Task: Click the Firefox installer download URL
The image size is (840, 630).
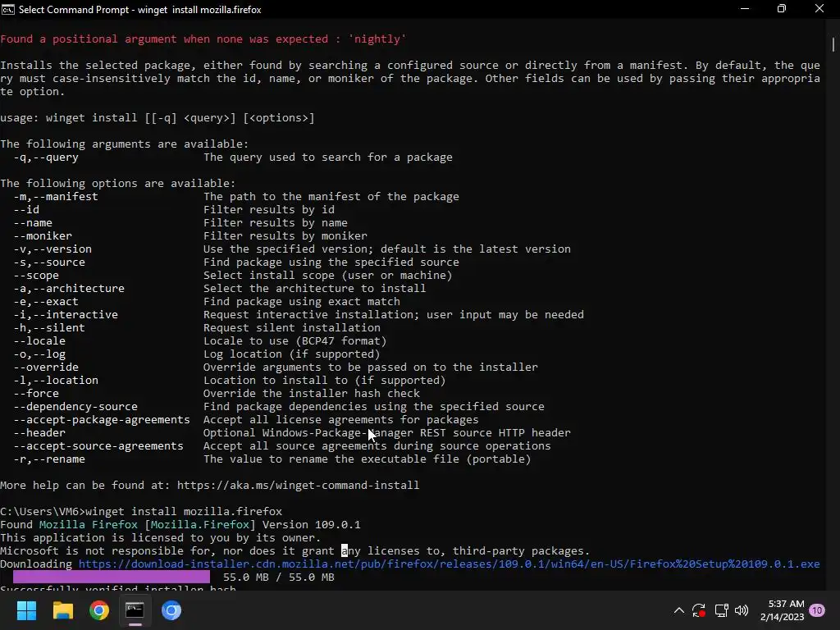Action: [x=449, y=564]
